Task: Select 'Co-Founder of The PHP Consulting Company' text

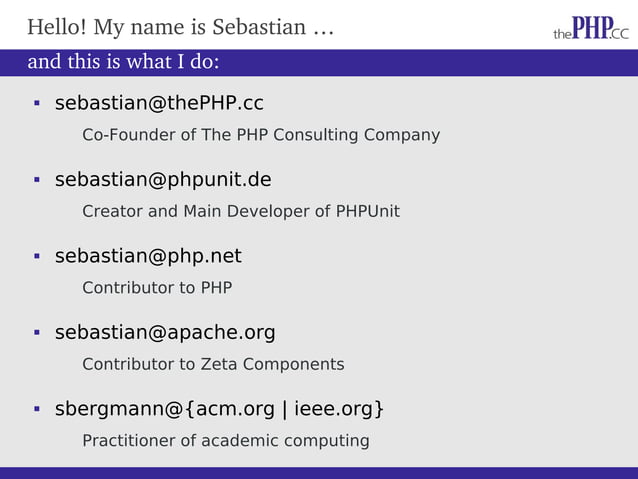Action: coord(261,135)
